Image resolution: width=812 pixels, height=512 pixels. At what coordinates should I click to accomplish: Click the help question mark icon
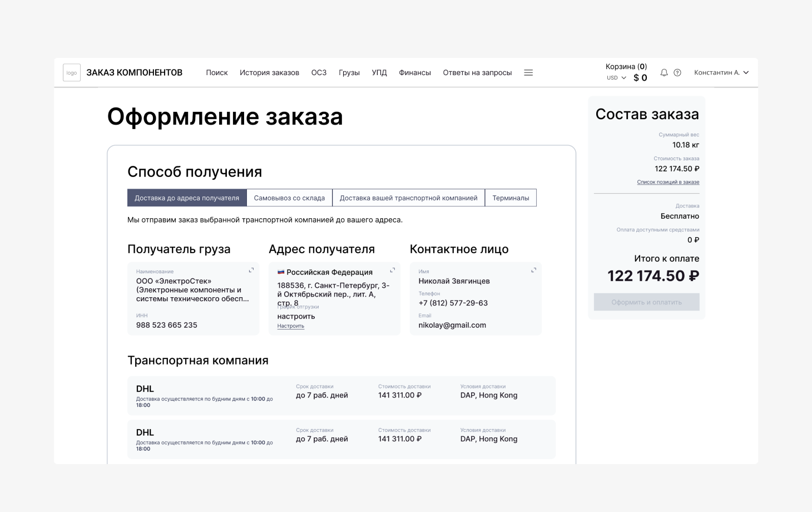click(677, 72)
